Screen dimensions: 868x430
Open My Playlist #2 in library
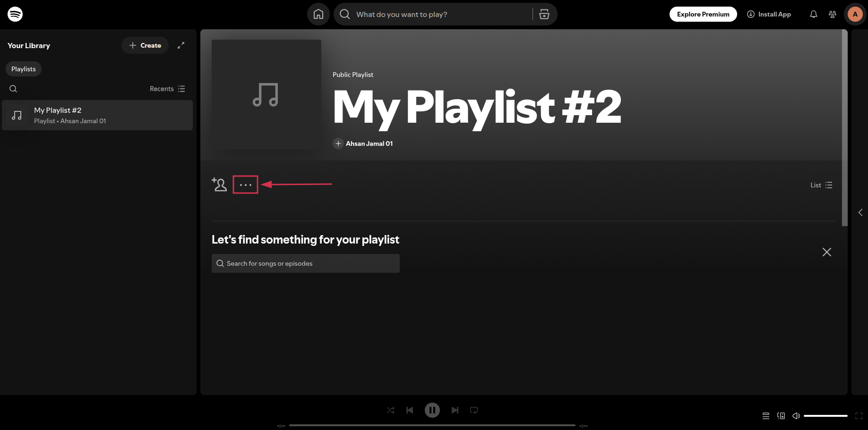(x=97, y=115)
